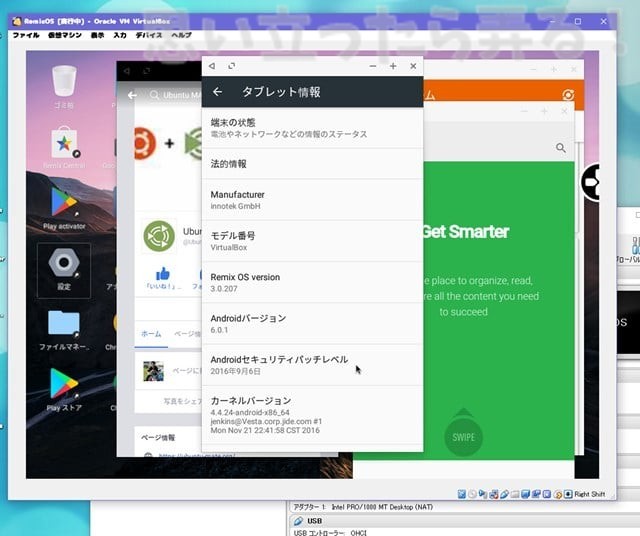640x536 pixels.
Task: Go back using the タブレット情報 arrow
Action: (218, 92)
